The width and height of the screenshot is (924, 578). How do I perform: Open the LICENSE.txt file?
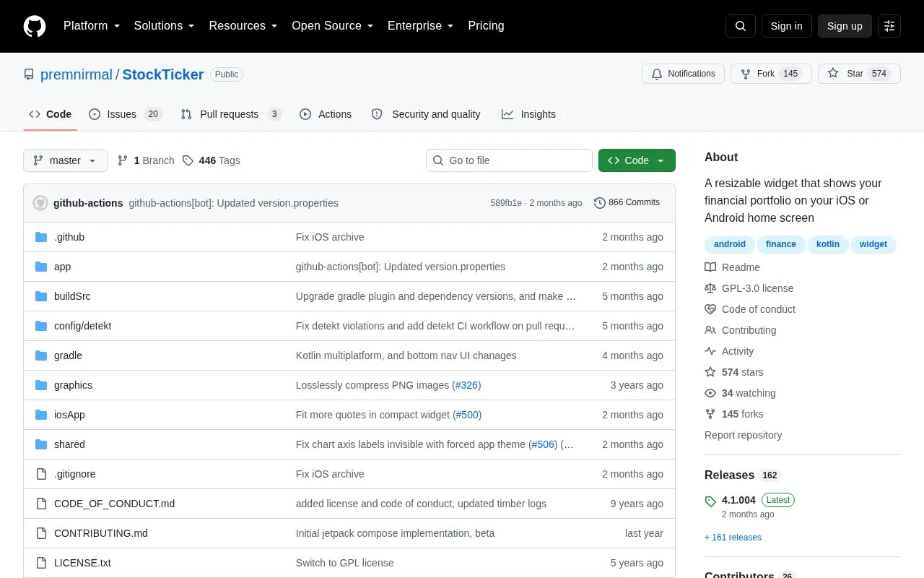82,563
